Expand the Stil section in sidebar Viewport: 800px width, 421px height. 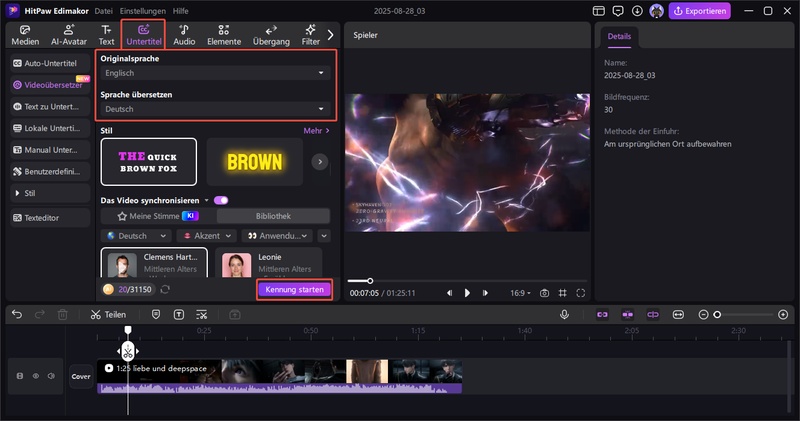coord(50,193)
